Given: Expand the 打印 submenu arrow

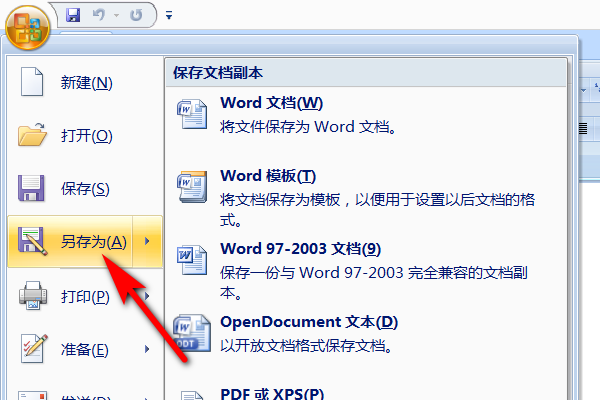Looking at the screenshot, I should click(147, 296).
